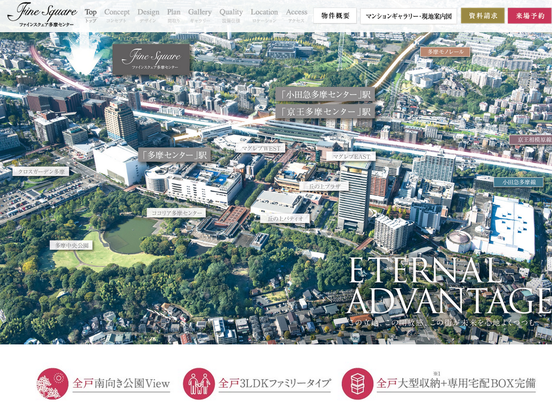The width and height of the screenshot is (552, 412).
Task: Click the park view tree icon
Action: 52,384
